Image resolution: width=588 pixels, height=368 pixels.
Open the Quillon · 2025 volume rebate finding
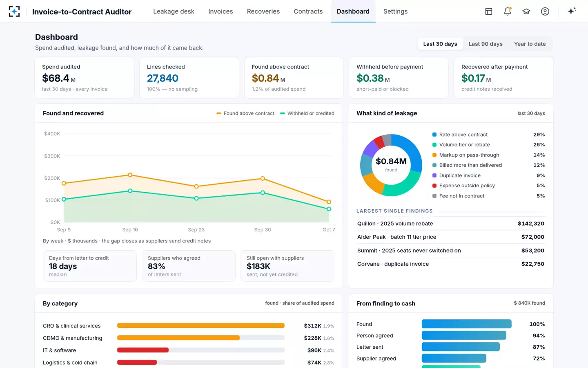451,224
